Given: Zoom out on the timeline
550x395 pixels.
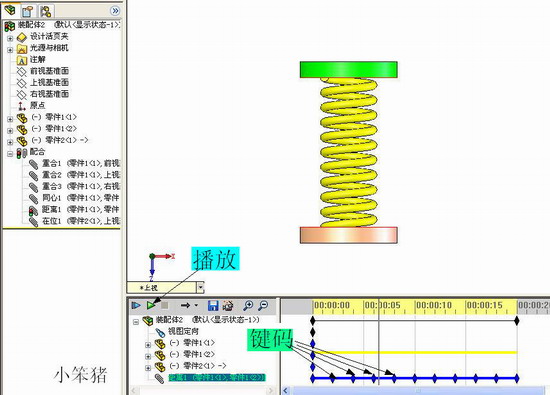Looking at the screenshot, I should pyautogui.click(x=263, y=306).
